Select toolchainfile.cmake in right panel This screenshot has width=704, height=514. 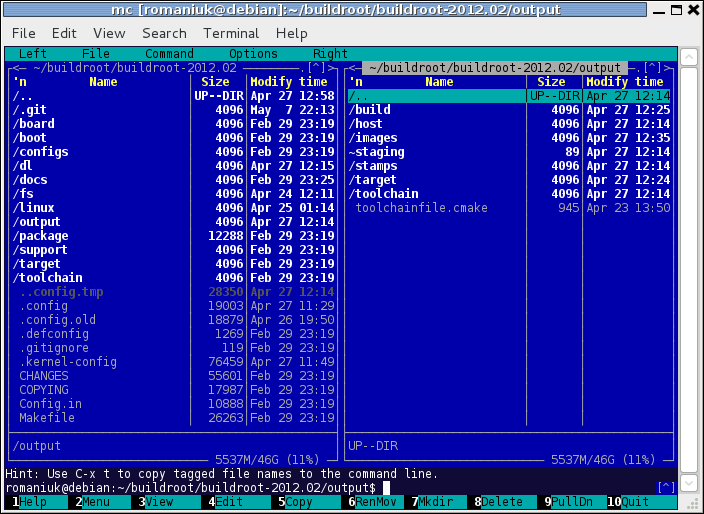[509, 207]
